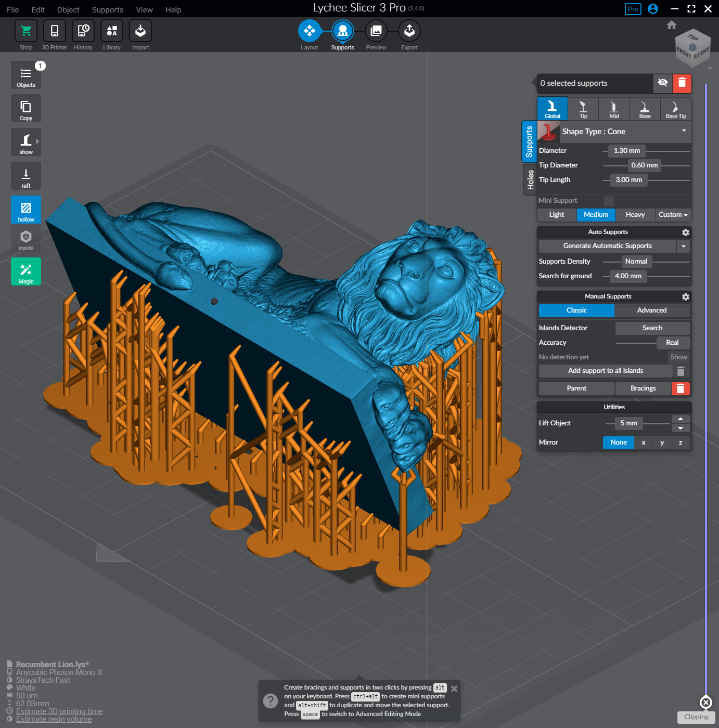Select the Heavy support preset
The height and width of the screenshot is (728, 719).
(635, 215)
